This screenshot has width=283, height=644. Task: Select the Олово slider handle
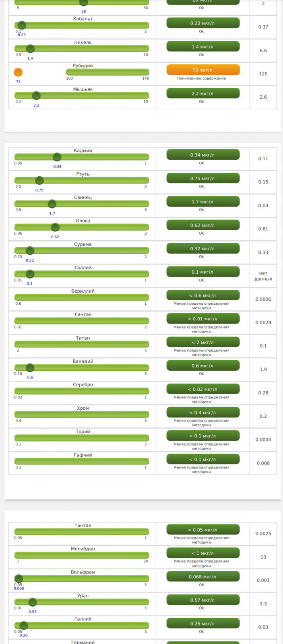tap(55, 227)
